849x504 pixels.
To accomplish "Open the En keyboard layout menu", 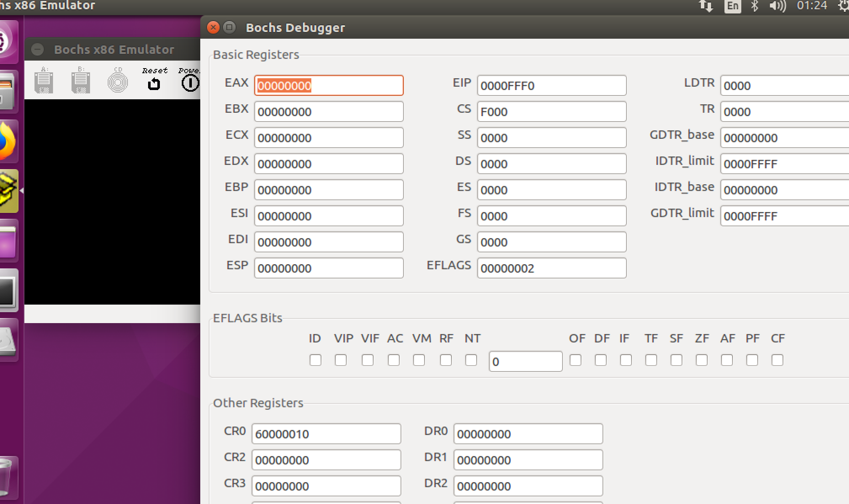I will click(732, 6).
